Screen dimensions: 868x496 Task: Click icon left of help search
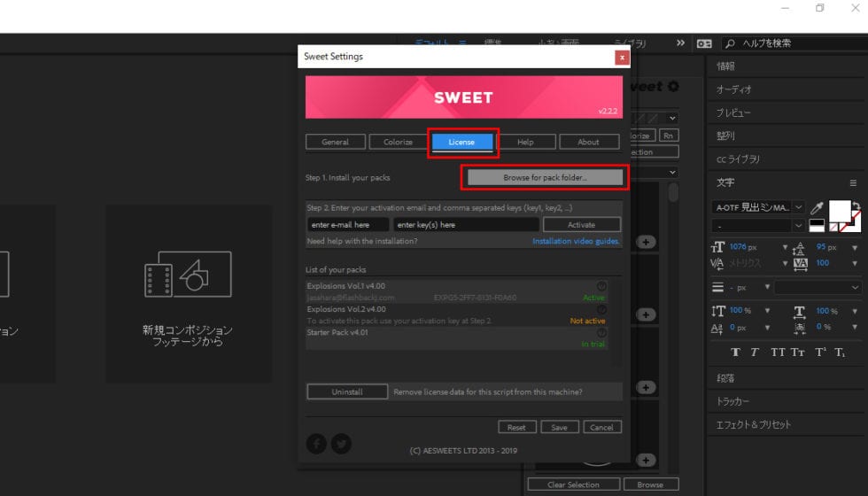point(704,43)
